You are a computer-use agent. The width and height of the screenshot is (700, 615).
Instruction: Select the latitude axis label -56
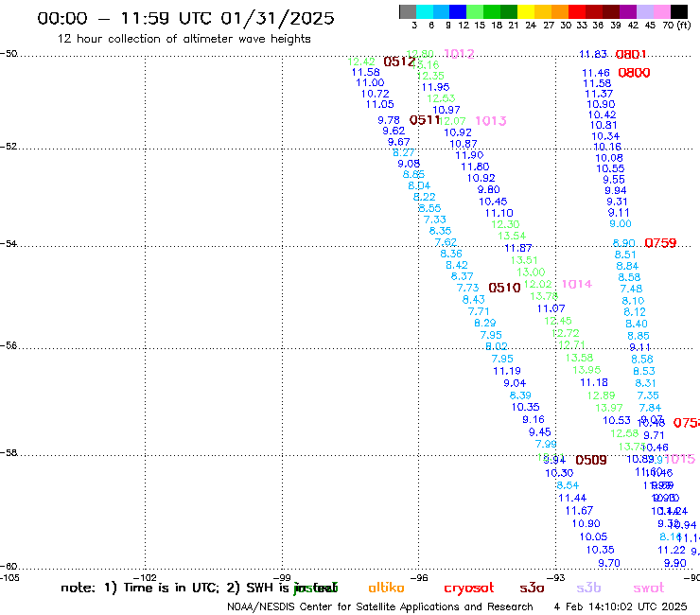coord(9,345)
